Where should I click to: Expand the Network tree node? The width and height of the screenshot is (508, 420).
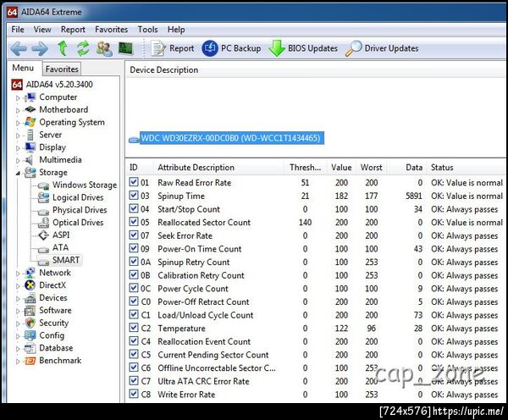point(18,274)
